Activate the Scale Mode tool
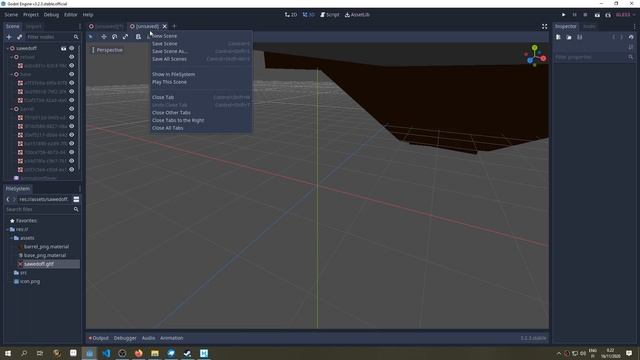Viewport: 640px width, 360px height. click(125, 37)
